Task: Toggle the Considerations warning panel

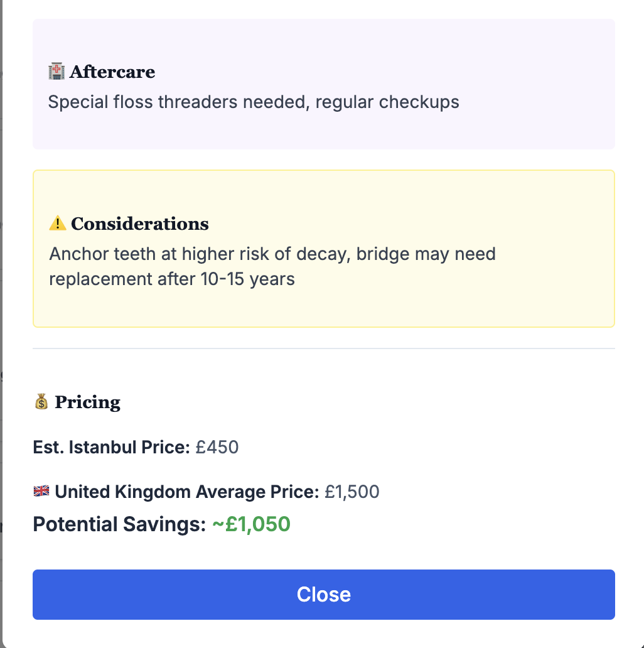Action: pyautogui.click(x=324, y=248)
